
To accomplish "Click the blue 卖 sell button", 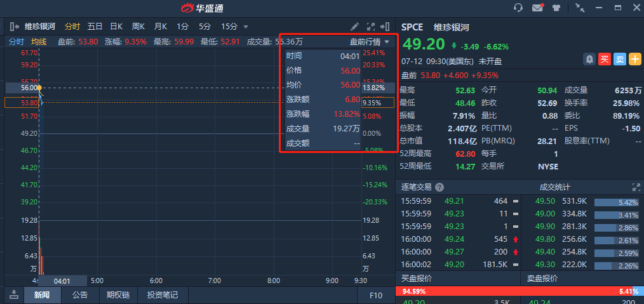I will 620,59.
